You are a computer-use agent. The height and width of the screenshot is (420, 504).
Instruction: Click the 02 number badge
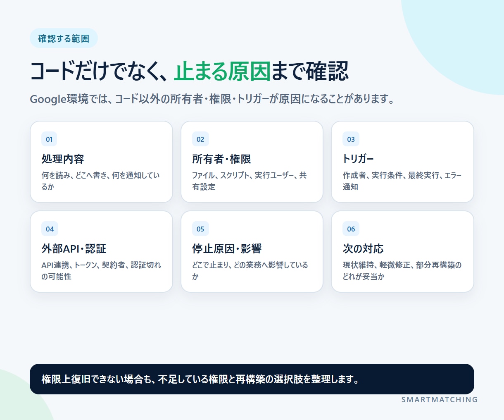pos(200,139)
